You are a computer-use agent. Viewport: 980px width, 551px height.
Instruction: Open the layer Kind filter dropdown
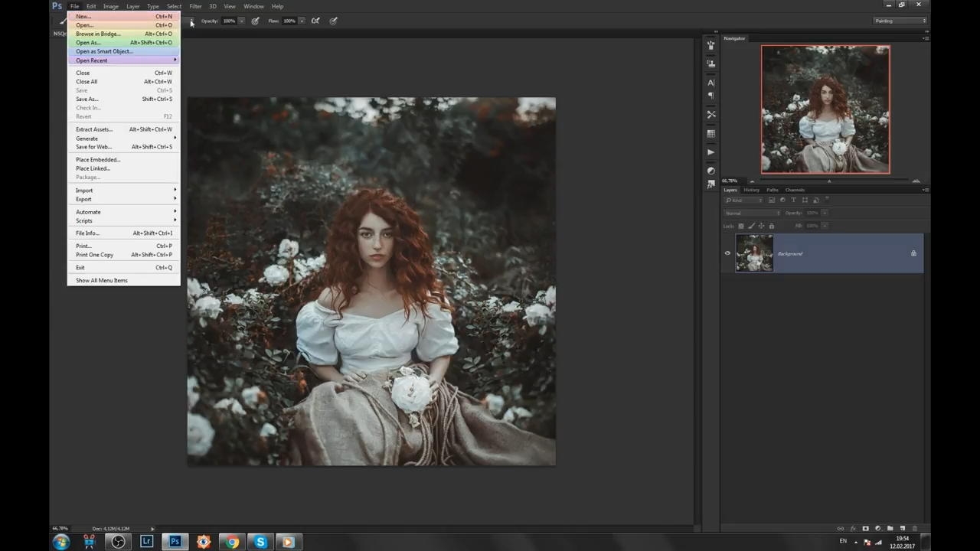tap(743, 201)
